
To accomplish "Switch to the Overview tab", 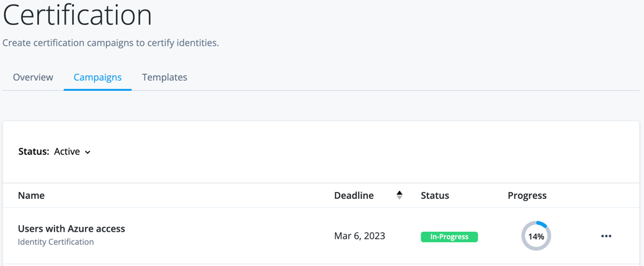I will [33, 77].
